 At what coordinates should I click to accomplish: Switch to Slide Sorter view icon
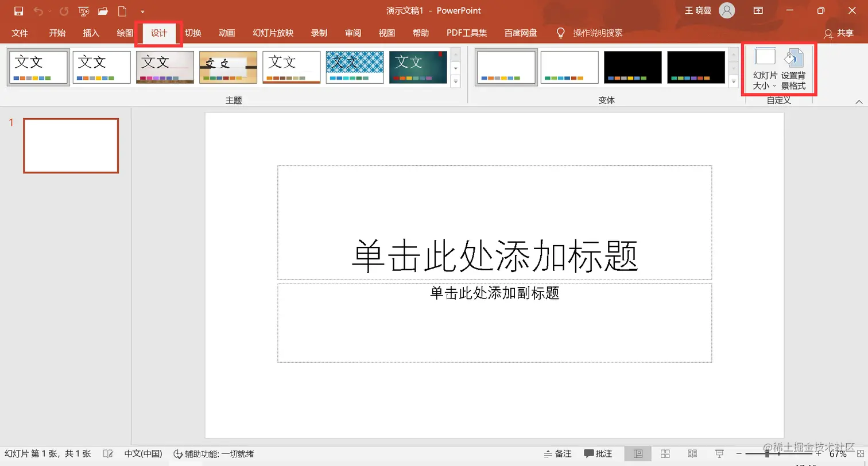point(665,453)
